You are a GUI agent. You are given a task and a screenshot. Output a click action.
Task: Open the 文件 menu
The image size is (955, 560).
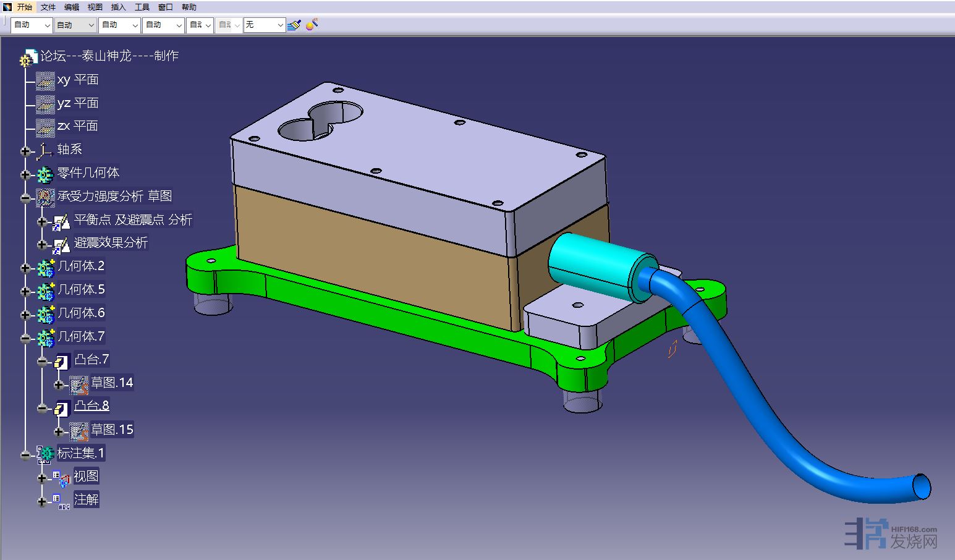48,7
